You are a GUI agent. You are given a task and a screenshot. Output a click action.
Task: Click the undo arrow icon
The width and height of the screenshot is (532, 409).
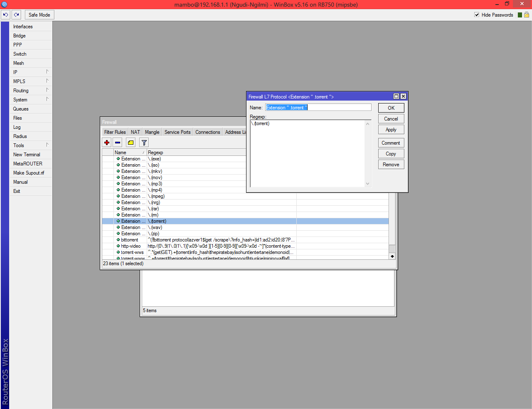point(5,15)
